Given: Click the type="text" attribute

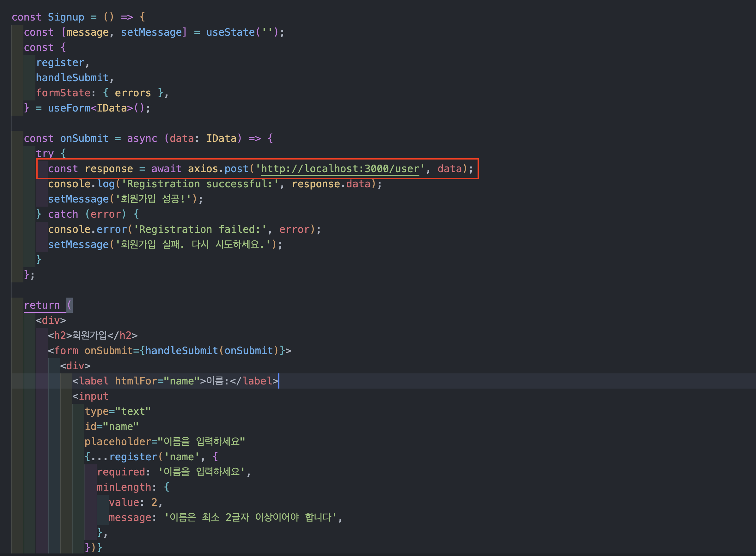Looking at the screenshot, I should click(x=118, y=411).
